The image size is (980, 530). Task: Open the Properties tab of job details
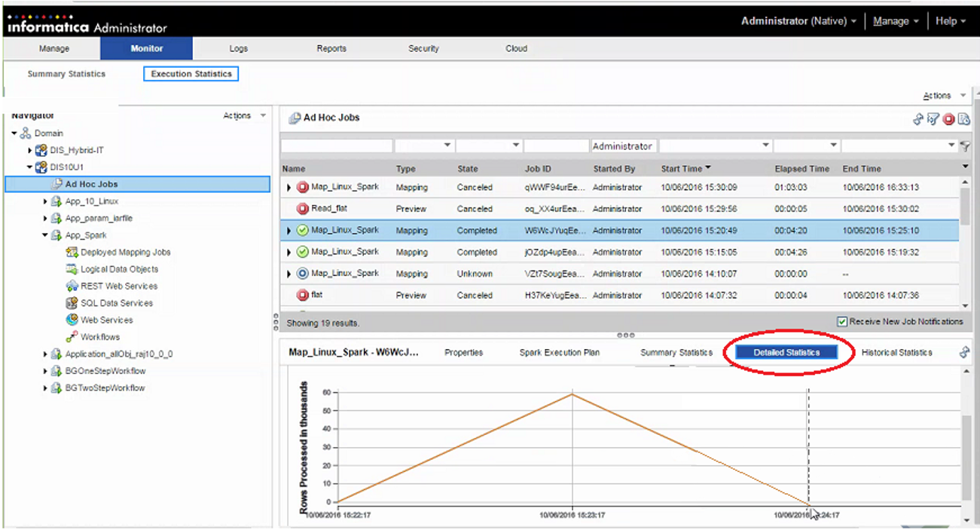pos(463,352)
